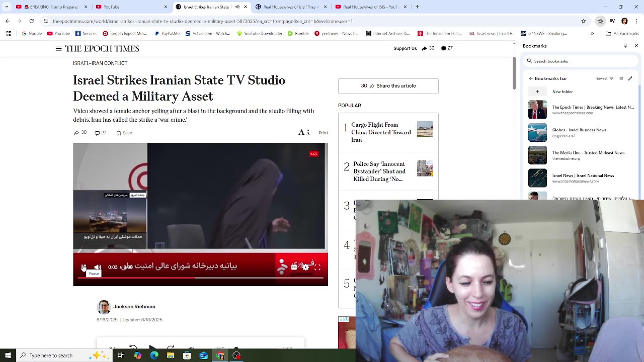
Task: Open the Chrome profile avatar
Action: [x=624, y=21]
